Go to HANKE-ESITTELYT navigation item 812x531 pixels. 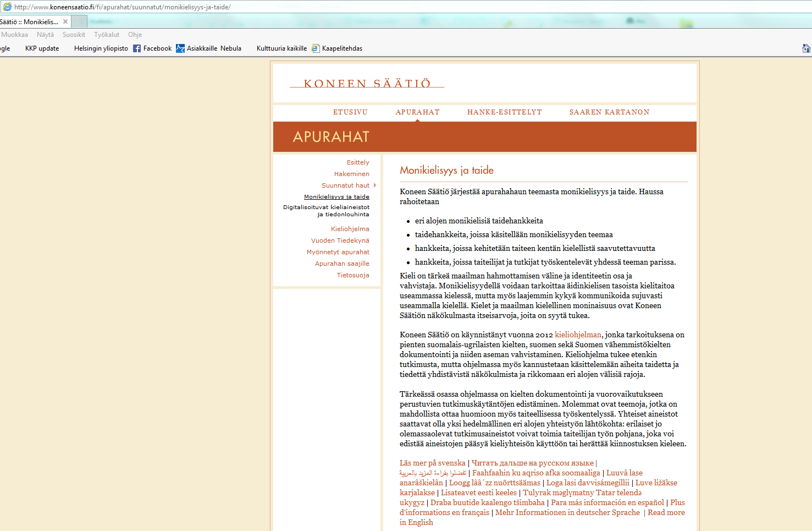(505, 112)
